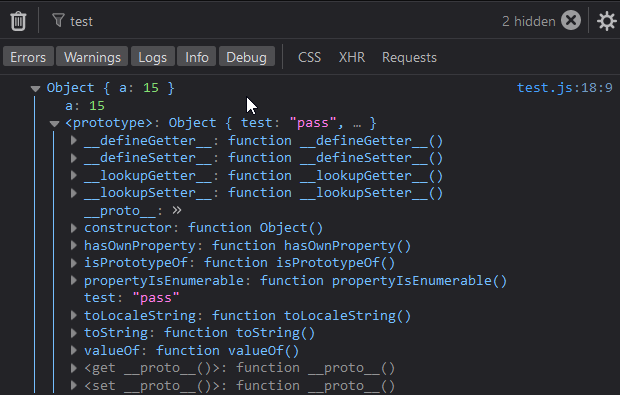Expand the propertyIsEnumerable property
The image size is (620, 395).
74,280
